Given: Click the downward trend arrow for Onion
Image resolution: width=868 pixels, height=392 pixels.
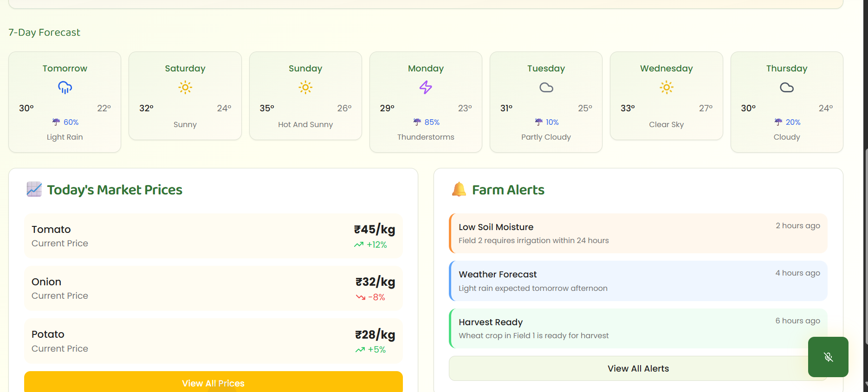Looking at the screenshot, I should (361, 297).
